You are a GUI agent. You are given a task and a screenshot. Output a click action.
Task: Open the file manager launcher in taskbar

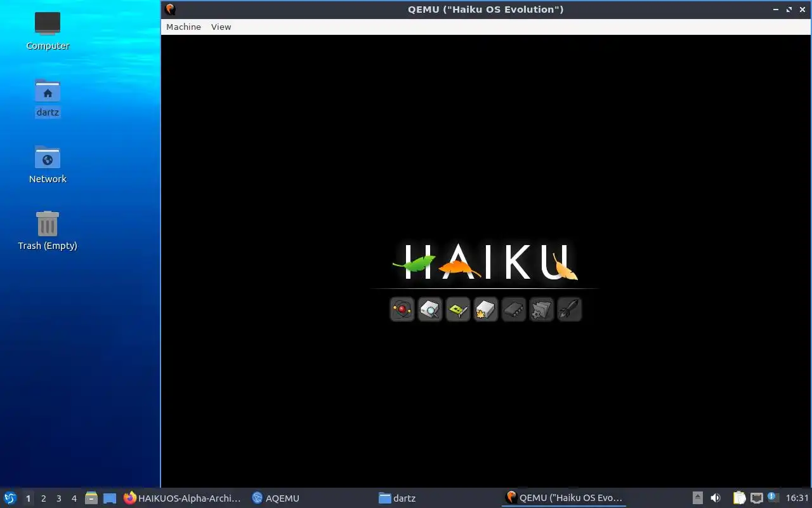click(x=91, y=498)
